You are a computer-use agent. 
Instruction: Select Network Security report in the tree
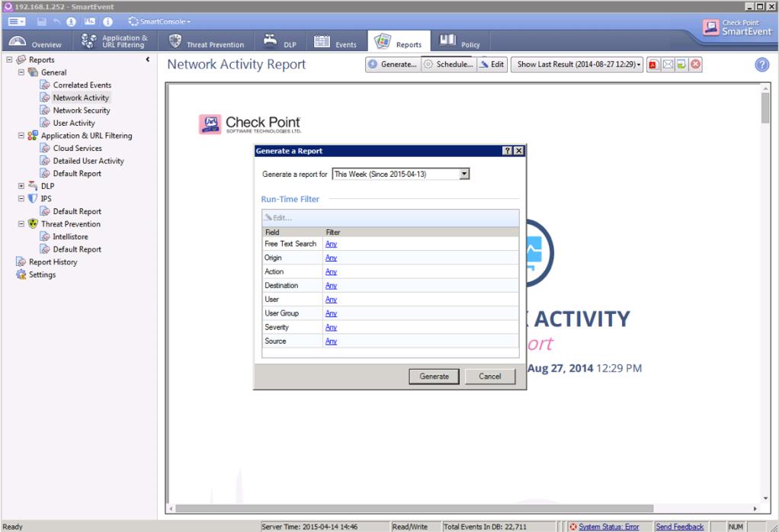(82, 111)
